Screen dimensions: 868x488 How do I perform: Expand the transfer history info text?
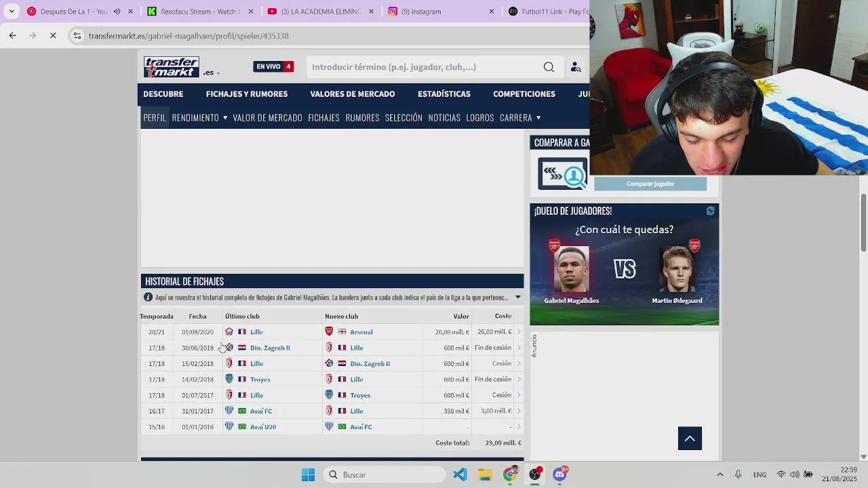click(x=518, y=298)
